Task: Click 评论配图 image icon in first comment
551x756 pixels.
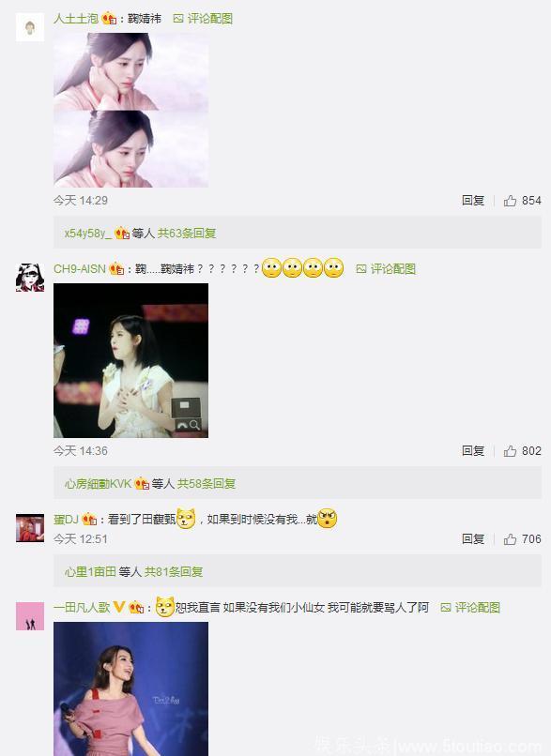Action: (x=178, y=19)
